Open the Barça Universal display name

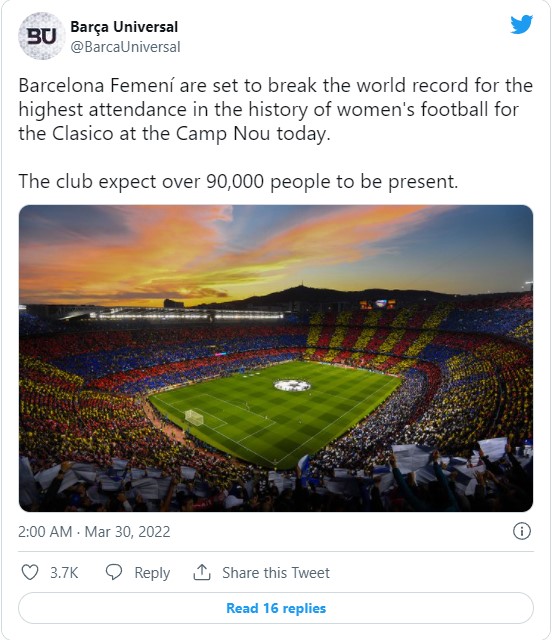click(x=124, y=27)
